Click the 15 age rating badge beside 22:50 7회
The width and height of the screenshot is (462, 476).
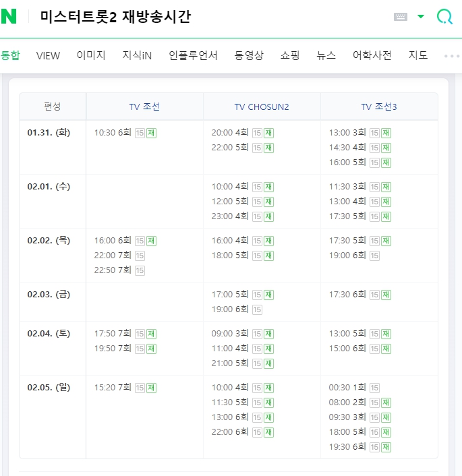[x=140, y=270]
